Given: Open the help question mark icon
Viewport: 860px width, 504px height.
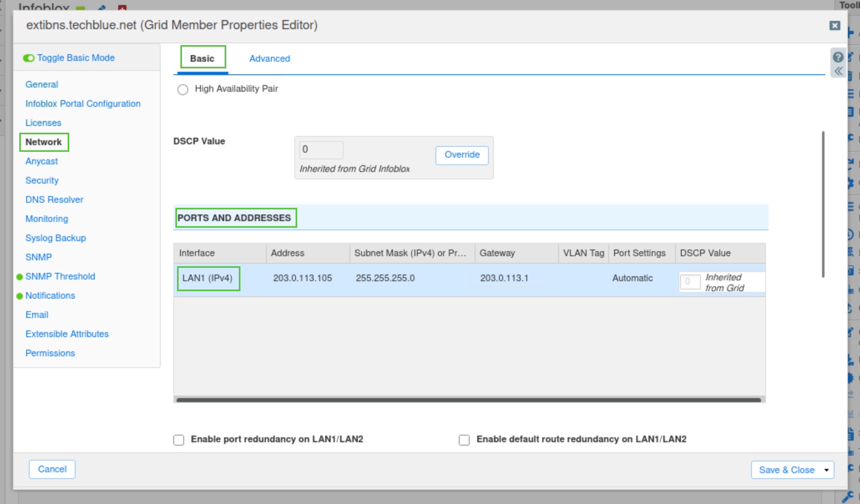Looking at the screenshot, I should 837,57.
